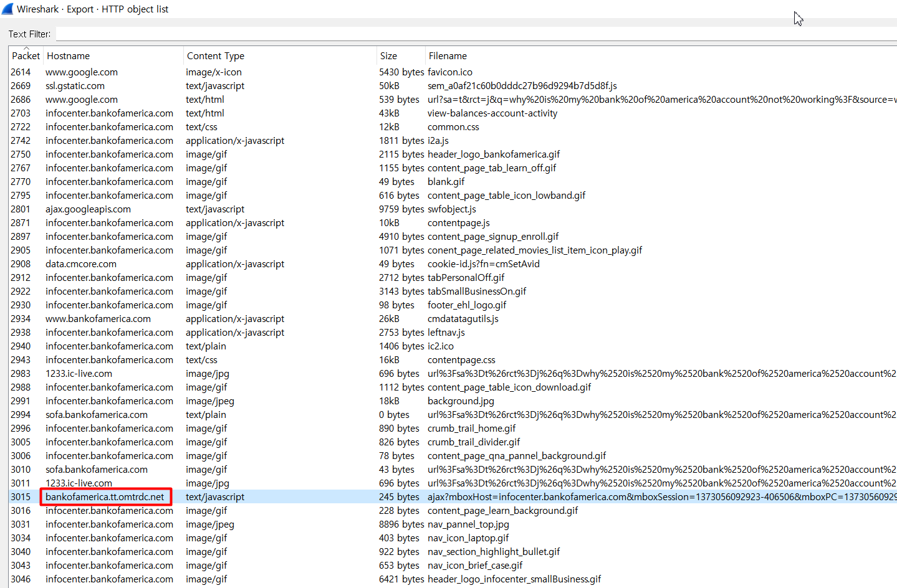Select packet 2614 favicon.ico row
897x588 pixels.
pos(453,72)
